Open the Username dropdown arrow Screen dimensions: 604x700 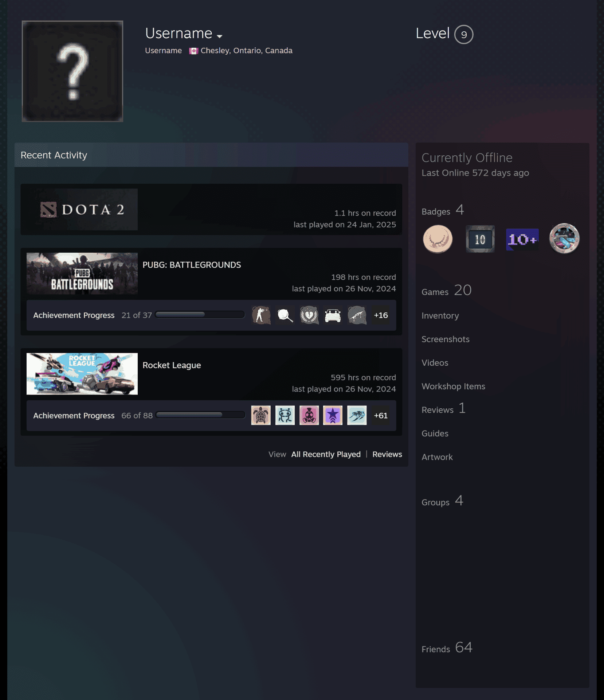tap(219, 36)
